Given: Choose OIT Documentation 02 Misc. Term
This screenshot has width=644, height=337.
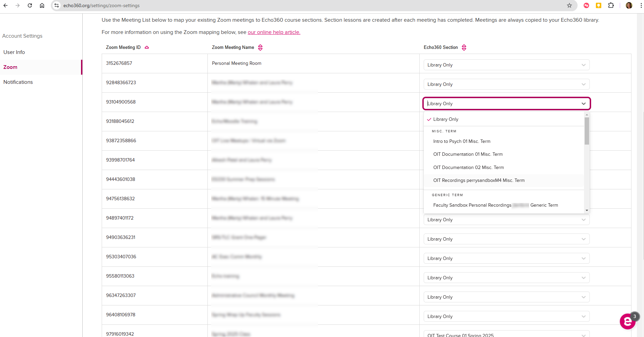Looking at the screenshot, I should pyautogui.click(x=504, y=167).
